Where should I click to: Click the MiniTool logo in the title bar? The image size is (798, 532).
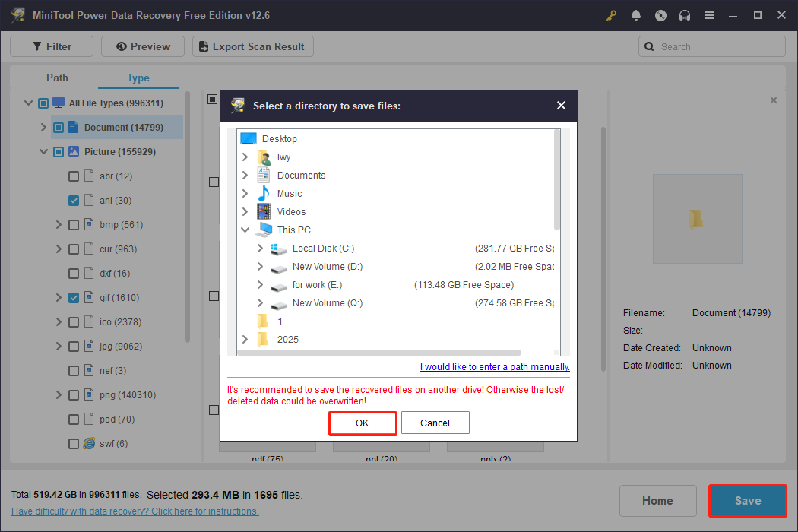[x=17, y=15]
